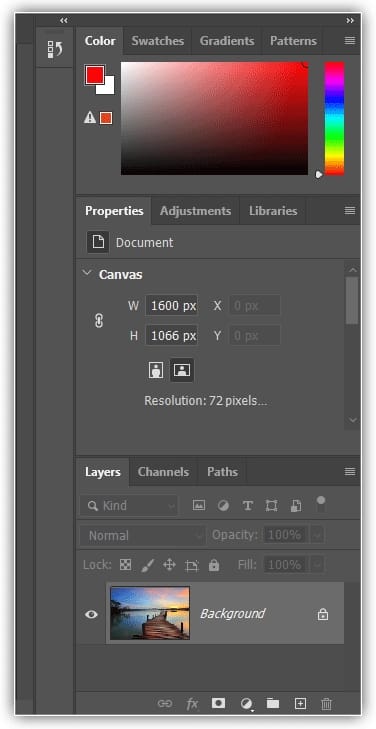The image size is (376, 729).
Task: Click the Background layer lock icon
Action: pyautogui.click(x=323, y=615)
